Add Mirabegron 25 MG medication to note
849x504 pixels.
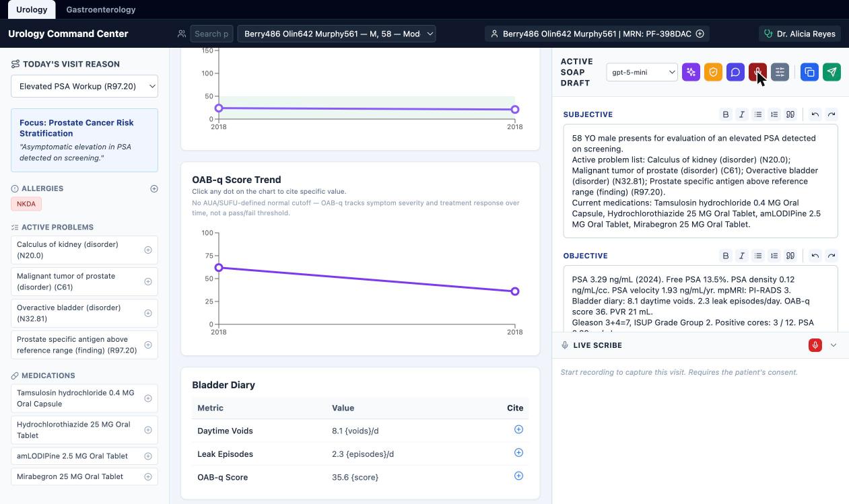(x=148, y=476)
